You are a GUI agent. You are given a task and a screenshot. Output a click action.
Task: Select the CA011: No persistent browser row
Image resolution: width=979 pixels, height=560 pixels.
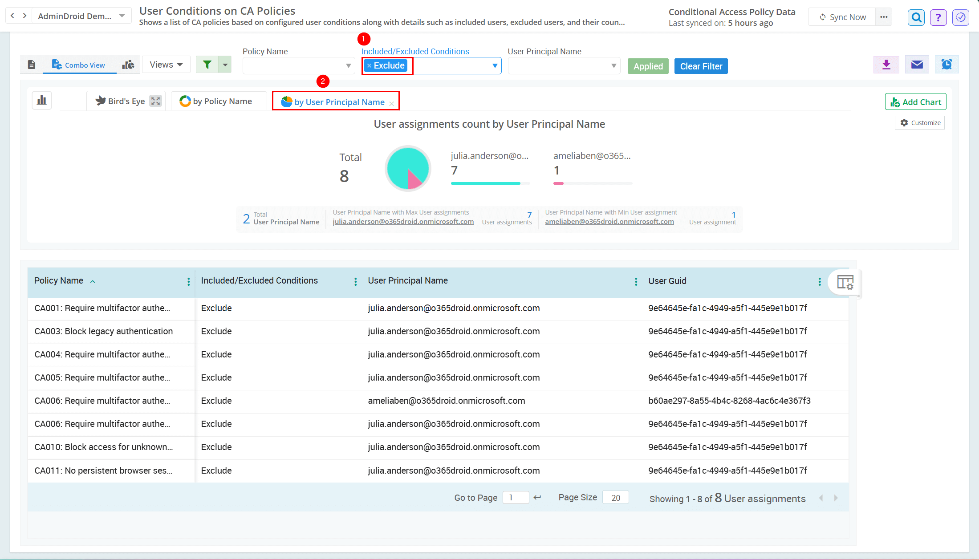point(438,471)
